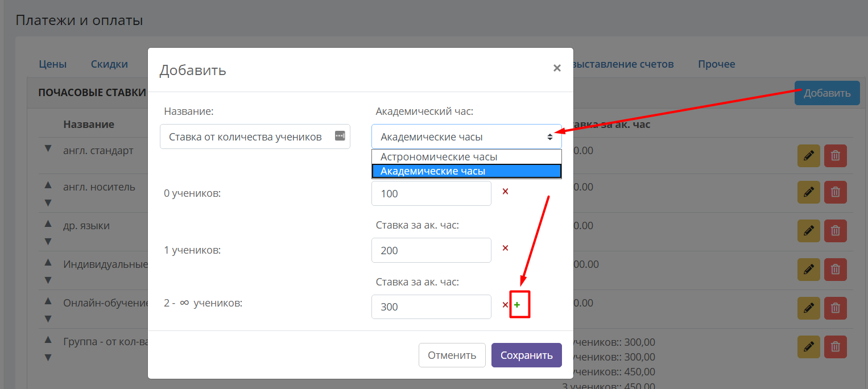Choose the highlighted Академические часы list option
This screenshot has width=868, height=389.
[466, 171]
